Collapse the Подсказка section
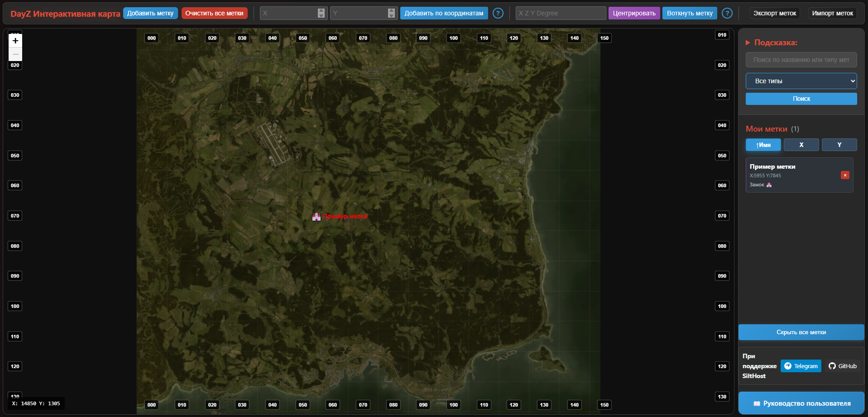The image size is (868, 417). (x=748, y=43)
